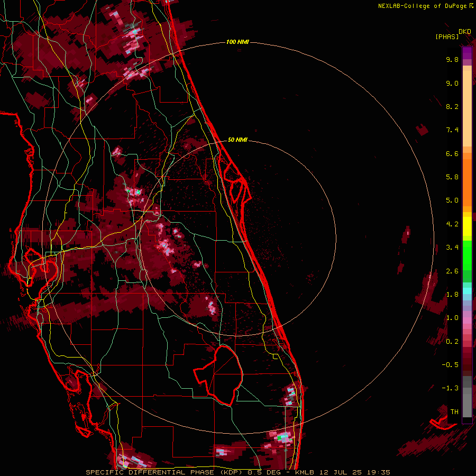This screenshot has width=476, height=476.
Task: Click the 9.8 value on the scale
Action: pos(452,59)
